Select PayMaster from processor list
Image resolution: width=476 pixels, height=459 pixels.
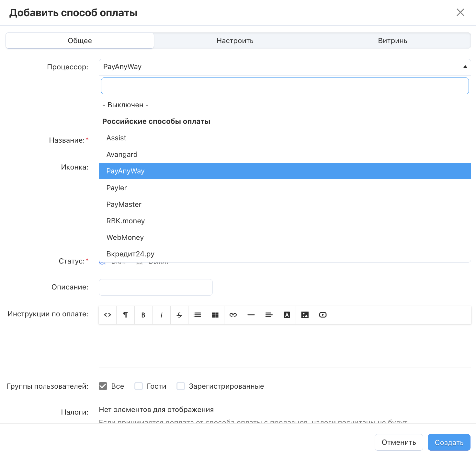(x=124, y=204)
